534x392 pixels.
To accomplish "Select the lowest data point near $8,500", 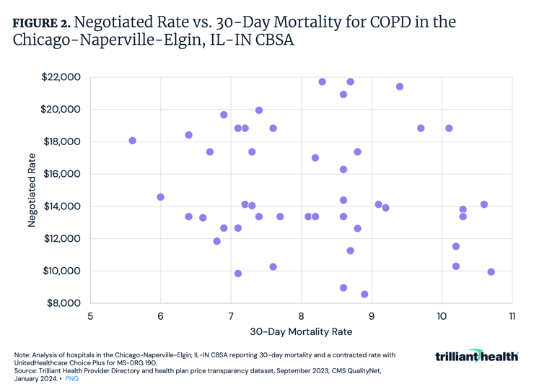I will [364, 295].
